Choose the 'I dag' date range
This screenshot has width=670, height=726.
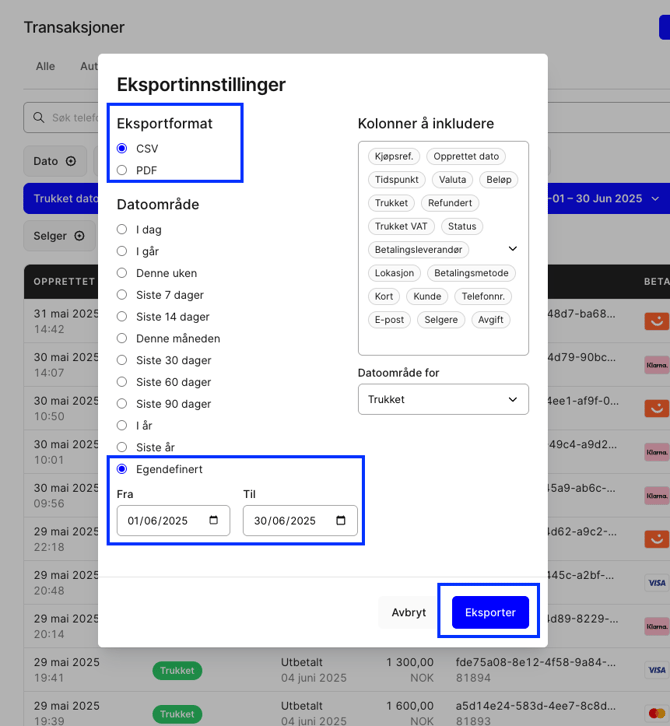[x=122, y=229]
